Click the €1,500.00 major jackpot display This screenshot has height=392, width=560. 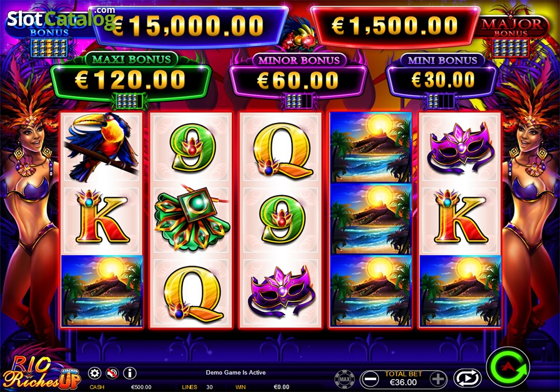point(395,26)
